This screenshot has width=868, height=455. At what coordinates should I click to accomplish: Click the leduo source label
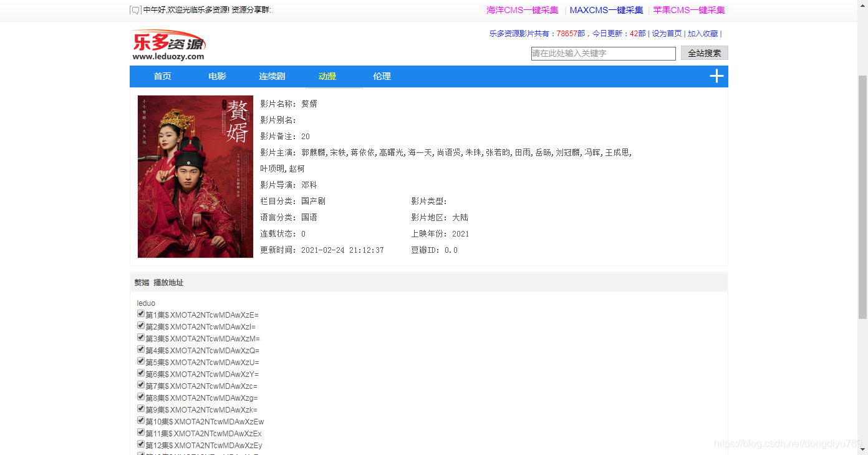pyautogui.click(x=146, y=303)
